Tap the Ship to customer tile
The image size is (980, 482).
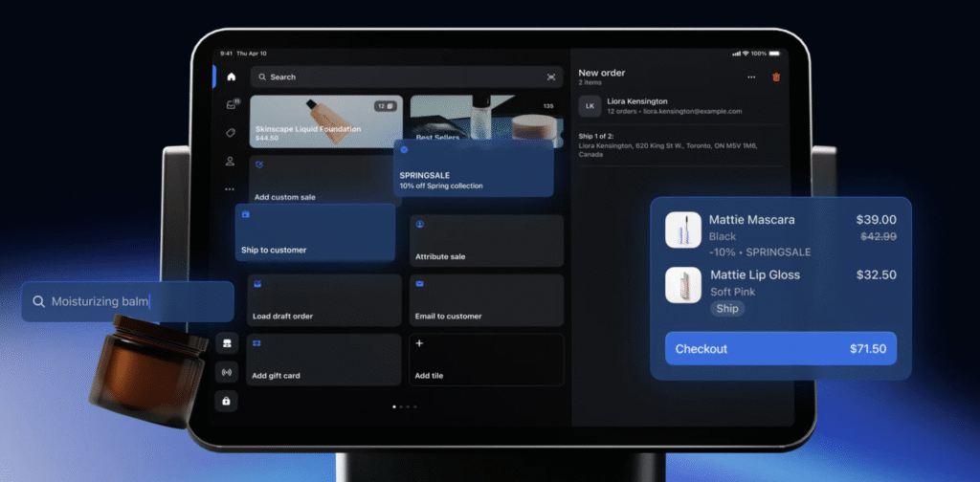(315, 232)
